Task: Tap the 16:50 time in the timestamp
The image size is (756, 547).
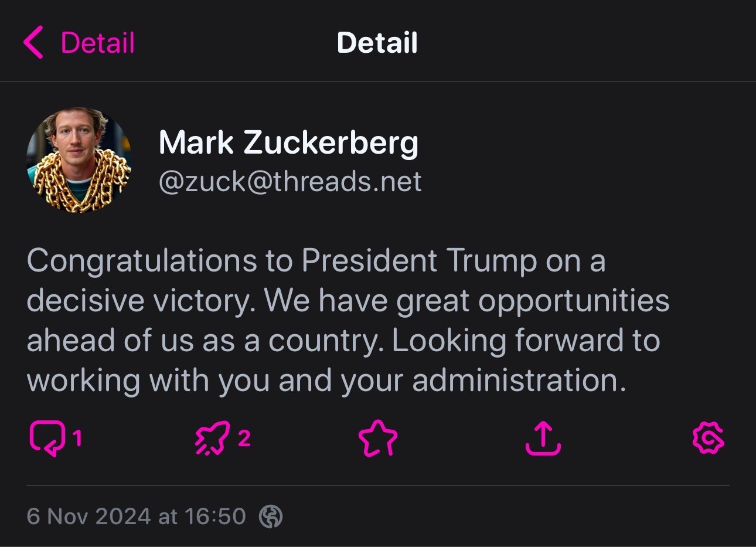Action: 214,517
